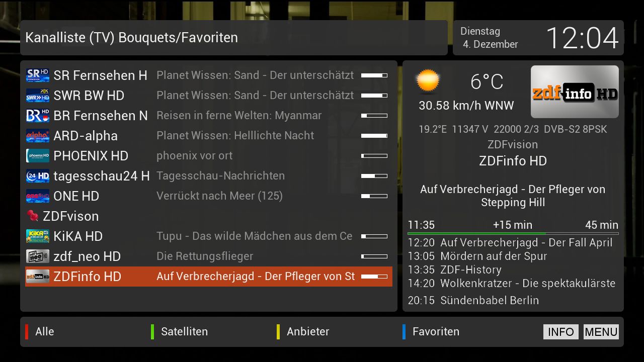Click 12:20 'Auf Verbrecherjagd - Der Fall April' entry

click(x=510, y=243)
